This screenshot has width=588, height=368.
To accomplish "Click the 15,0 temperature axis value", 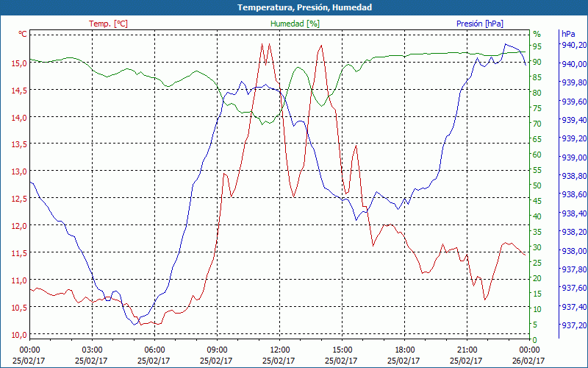I will coord(19,63).
